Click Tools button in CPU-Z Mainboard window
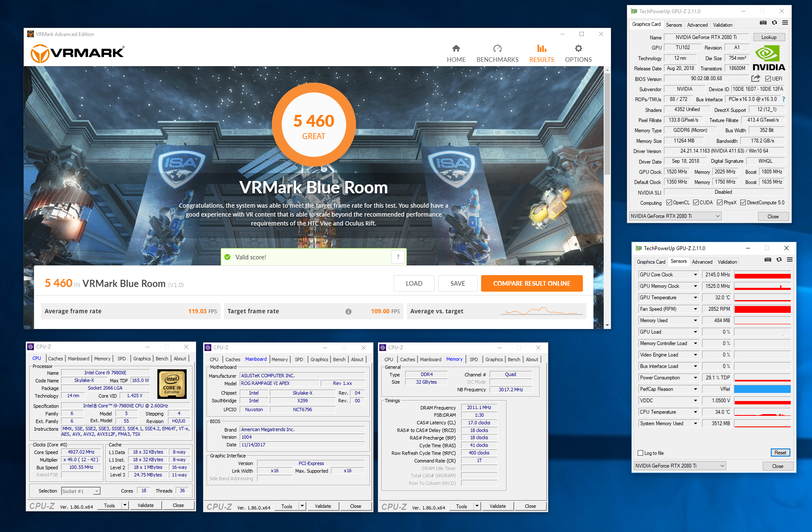This screenshot has width=812, height=532. pyautogui.click(x=287, y=506)
